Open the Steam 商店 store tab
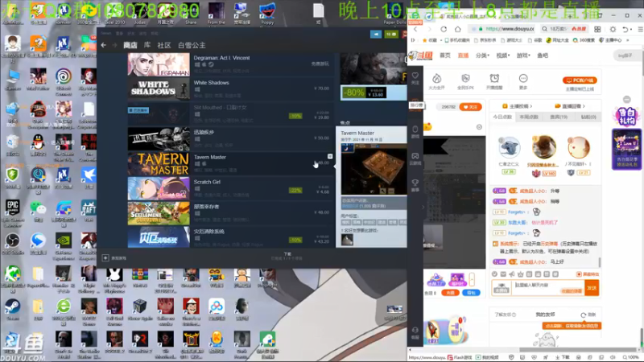The height and width of the screenshot is (362, 644). [x=130, y=45]
